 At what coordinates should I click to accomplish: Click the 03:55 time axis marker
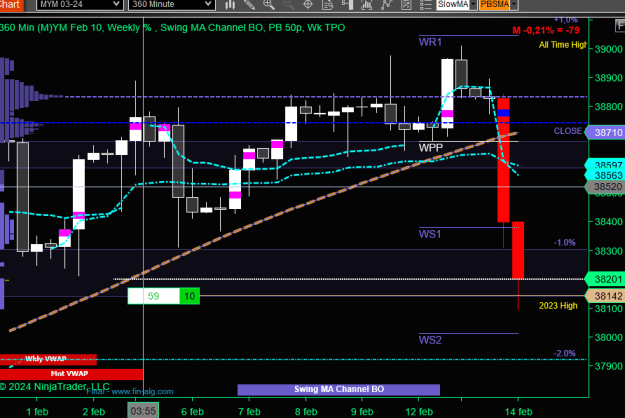coord(143,411)
